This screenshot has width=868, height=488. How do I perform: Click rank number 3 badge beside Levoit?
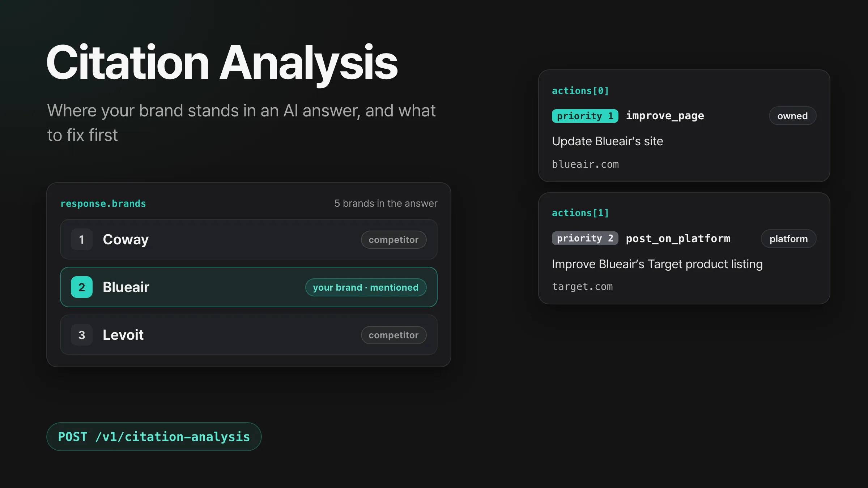[82, 335]
